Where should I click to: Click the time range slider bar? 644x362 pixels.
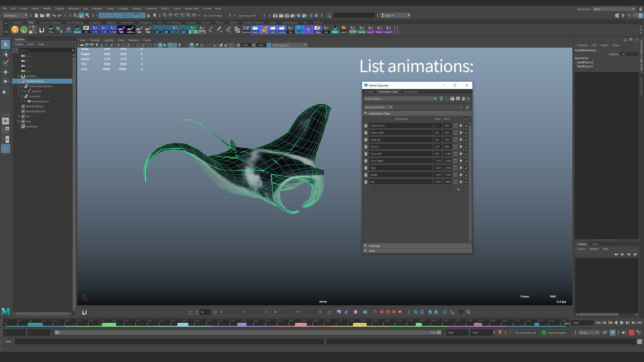click(x=248, y=333)
